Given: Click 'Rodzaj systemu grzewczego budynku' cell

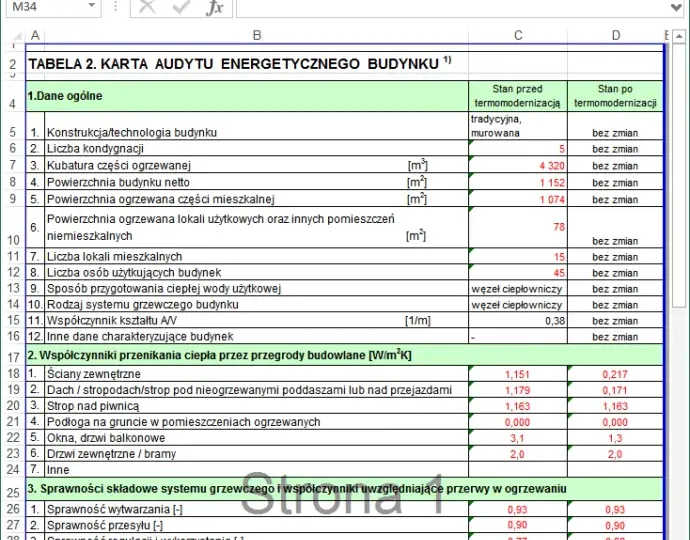Looking at the screenshot, I should [x=257, y=305].
